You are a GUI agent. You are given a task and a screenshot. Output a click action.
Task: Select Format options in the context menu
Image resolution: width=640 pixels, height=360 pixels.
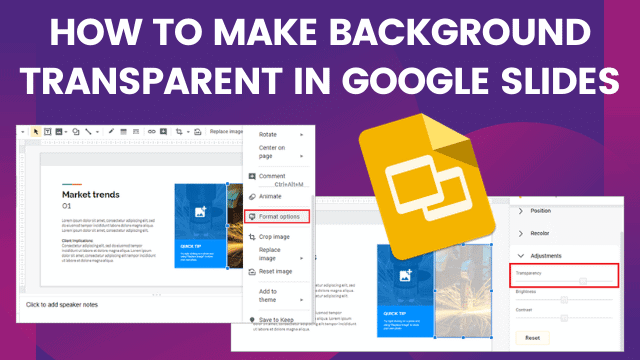[277, 216]
